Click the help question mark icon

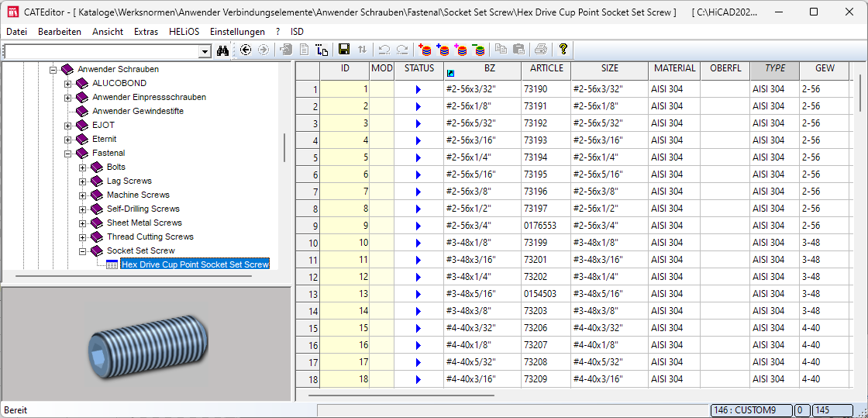point(563,50)
